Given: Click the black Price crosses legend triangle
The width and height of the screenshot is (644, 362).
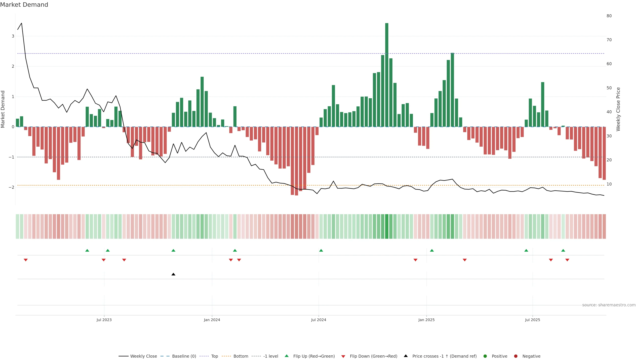Looking at the screenshot, I should (406, 356).
